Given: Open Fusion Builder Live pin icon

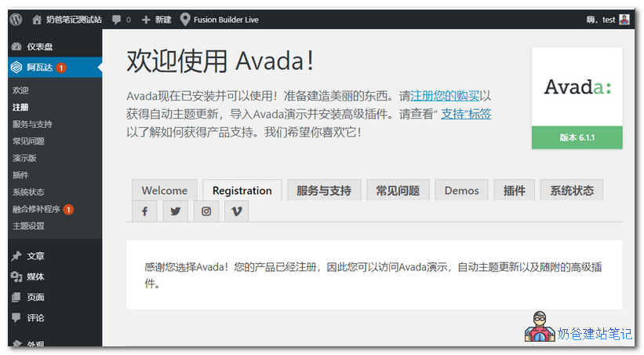Looking at the screenshot, I should 185,19.
